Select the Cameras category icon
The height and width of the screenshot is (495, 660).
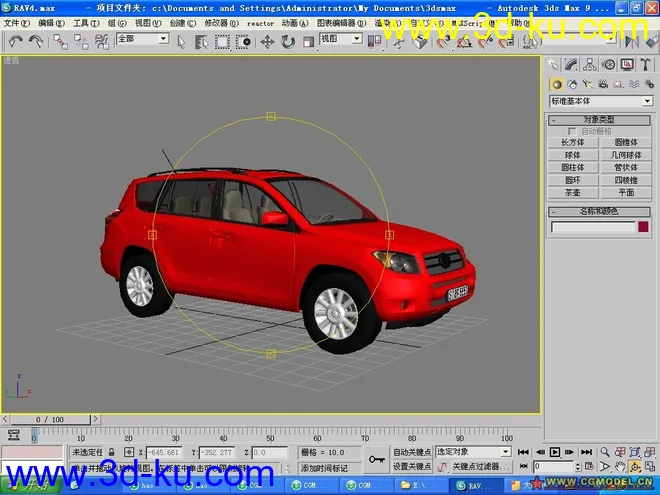[603, 85]
